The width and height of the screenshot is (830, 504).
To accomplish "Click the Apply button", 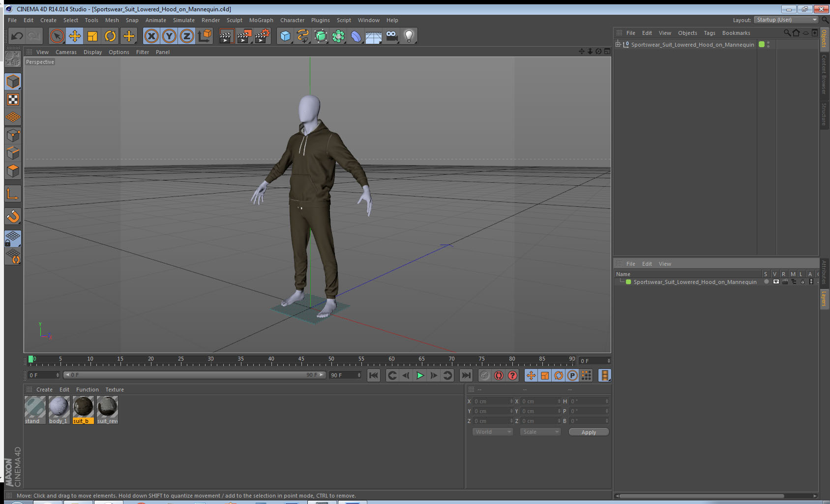I will (589, 432).
